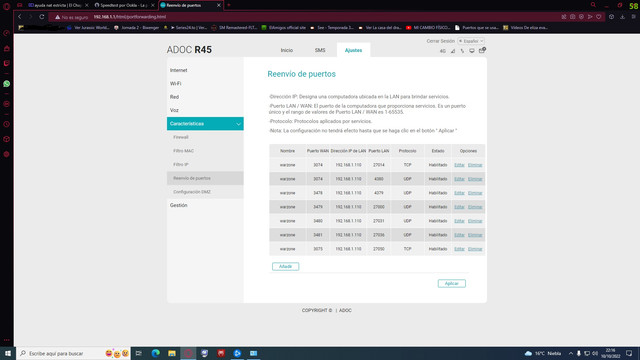Click the browser reload page icon

tap(42, 17)
